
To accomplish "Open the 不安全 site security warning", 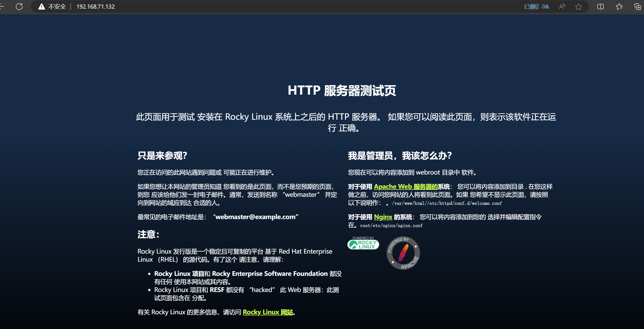I will click(53, 6).
